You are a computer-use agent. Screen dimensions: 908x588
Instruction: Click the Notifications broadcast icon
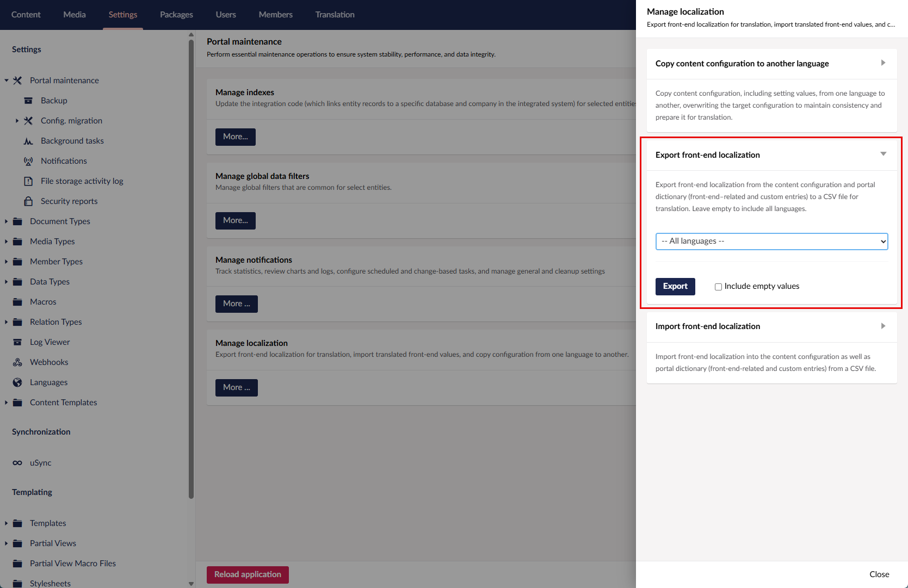(x=28, y=161)
